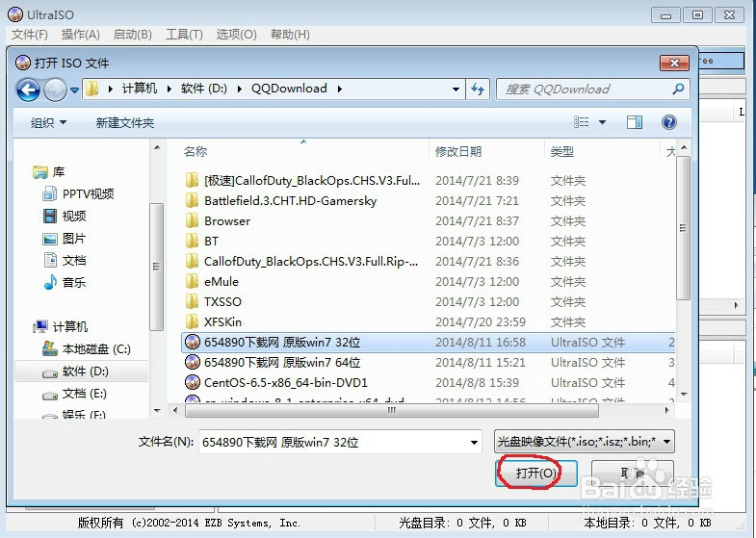Click the Forward navigation arrow
756x538 pixels.
(x=55, y=90)
